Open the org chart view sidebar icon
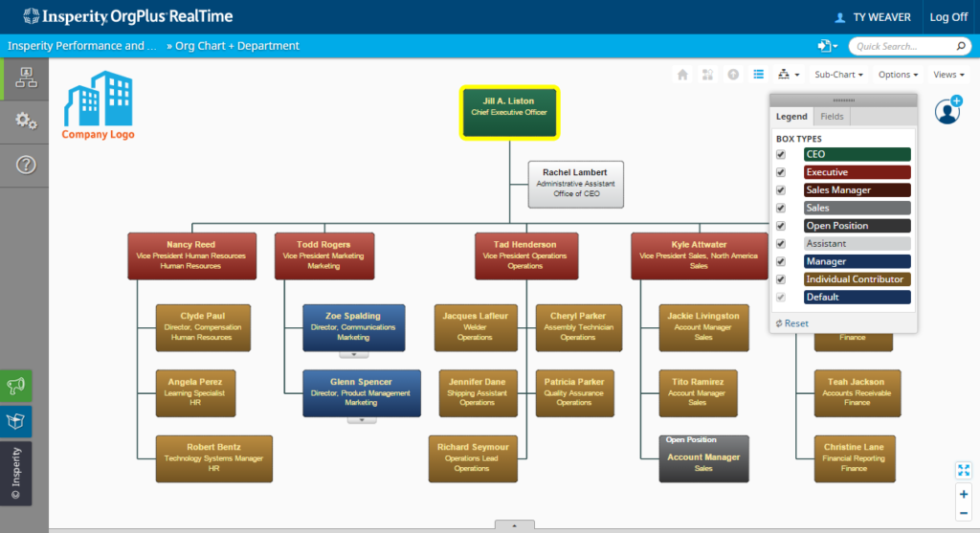980x533 pixels. pos(26,78)
